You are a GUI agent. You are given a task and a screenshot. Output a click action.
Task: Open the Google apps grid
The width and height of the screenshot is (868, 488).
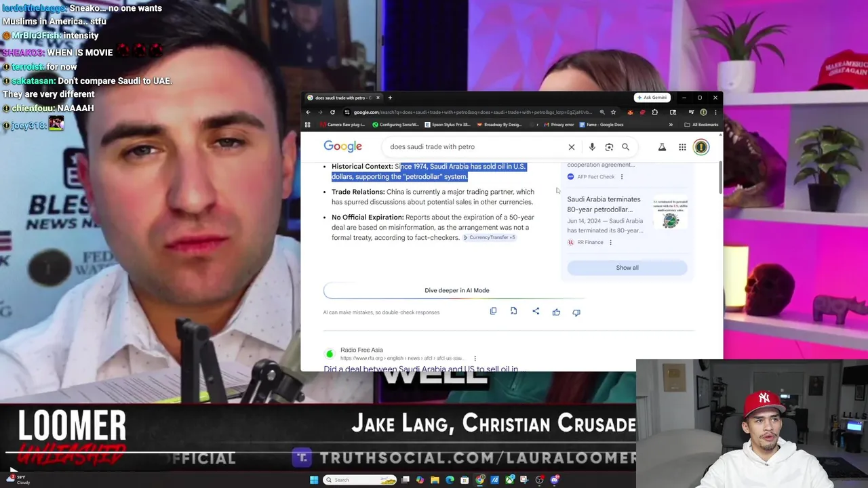[682, 147]
